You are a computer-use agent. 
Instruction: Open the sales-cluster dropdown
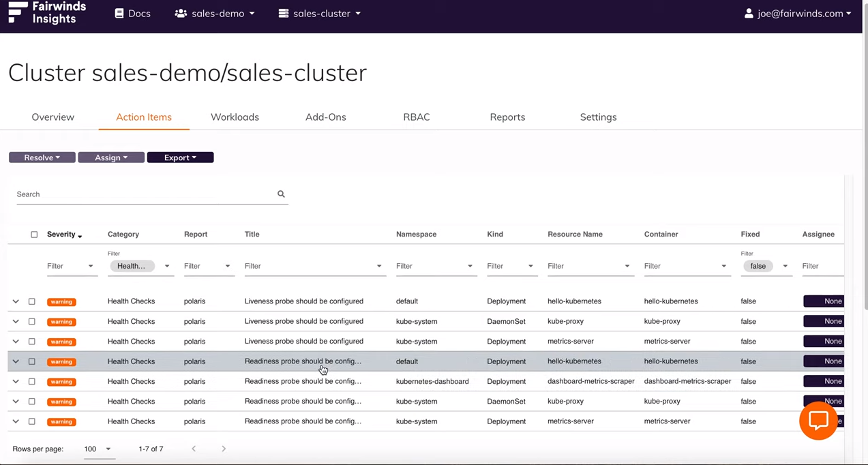tap(320, 13)
